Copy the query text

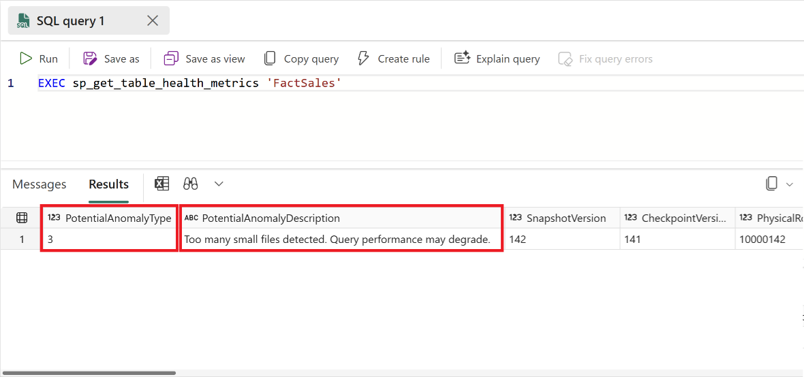301,59
